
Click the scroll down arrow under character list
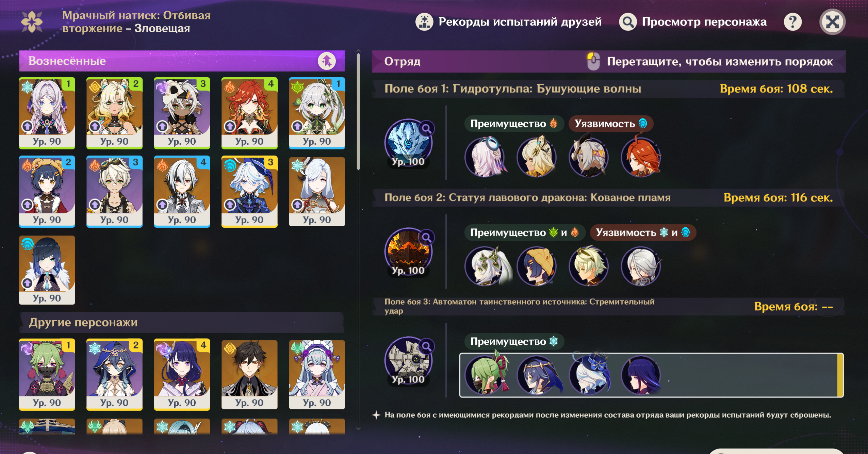pyautogui.click(x=358, y=429)
